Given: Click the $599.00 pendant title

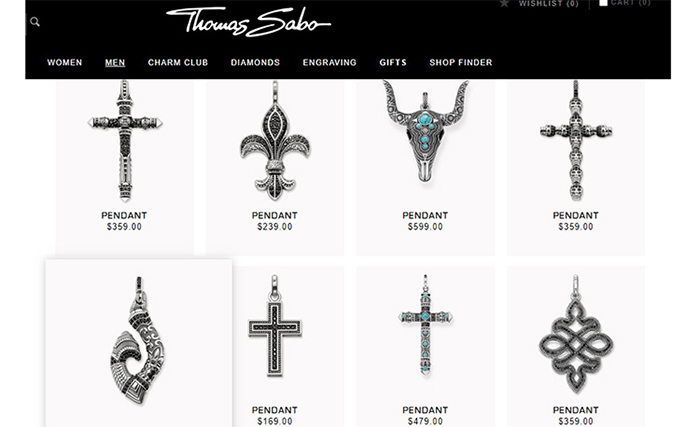Looking at the screenshot, I should point(425,215).
